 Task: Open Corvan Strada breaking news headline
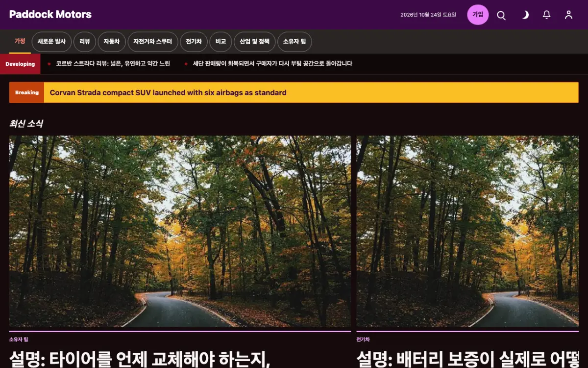[168, 92]
